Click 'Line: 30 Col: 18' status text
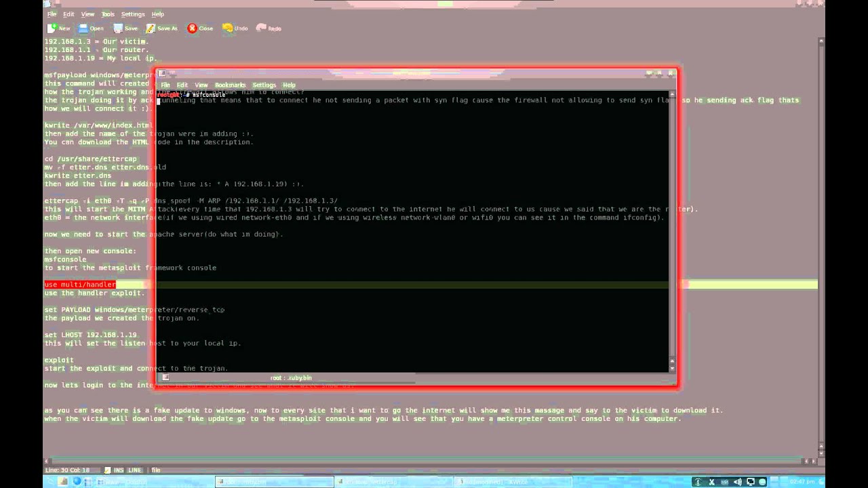Image resolution: width=868 pixels, height=488 pixels. [x=67, y=470]
